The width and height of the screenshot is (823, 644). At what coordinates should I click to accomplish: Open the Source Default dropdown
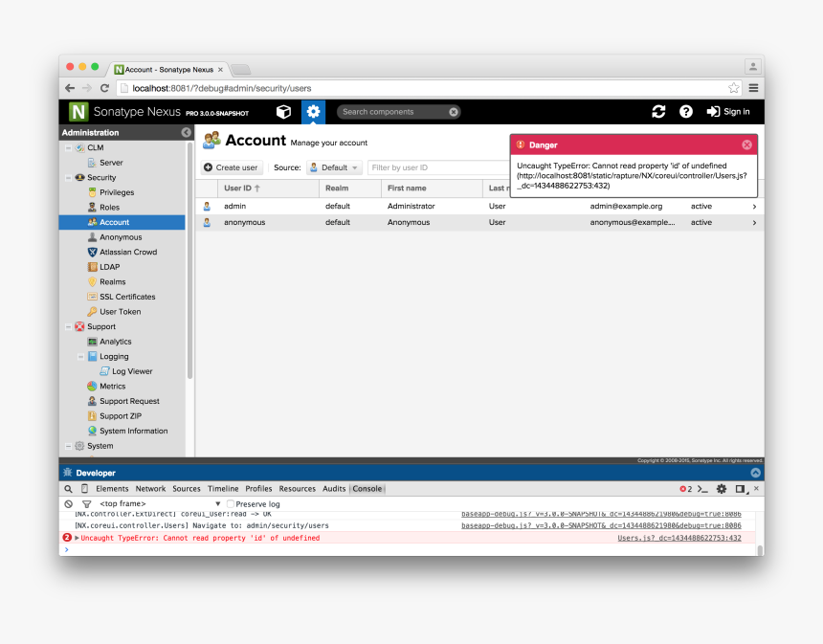coord(334,167)
